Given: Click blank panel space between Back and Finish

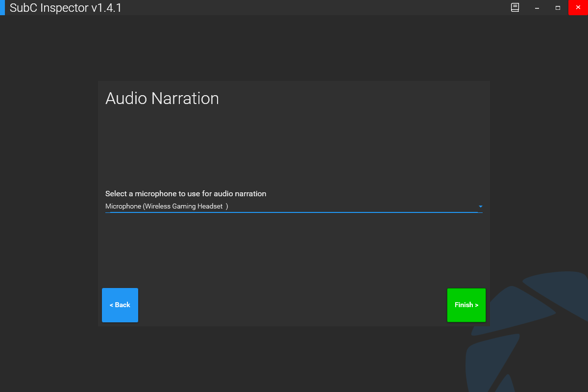Looking at the screenshot, I should [294, 304].
